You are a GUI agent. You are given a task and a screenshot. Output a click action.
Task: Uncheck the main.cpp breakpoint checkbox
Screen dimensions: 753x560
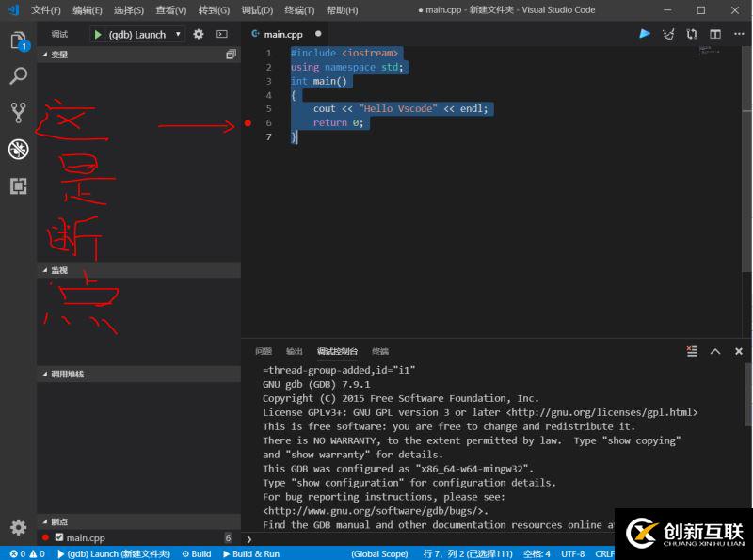point(58,537)
